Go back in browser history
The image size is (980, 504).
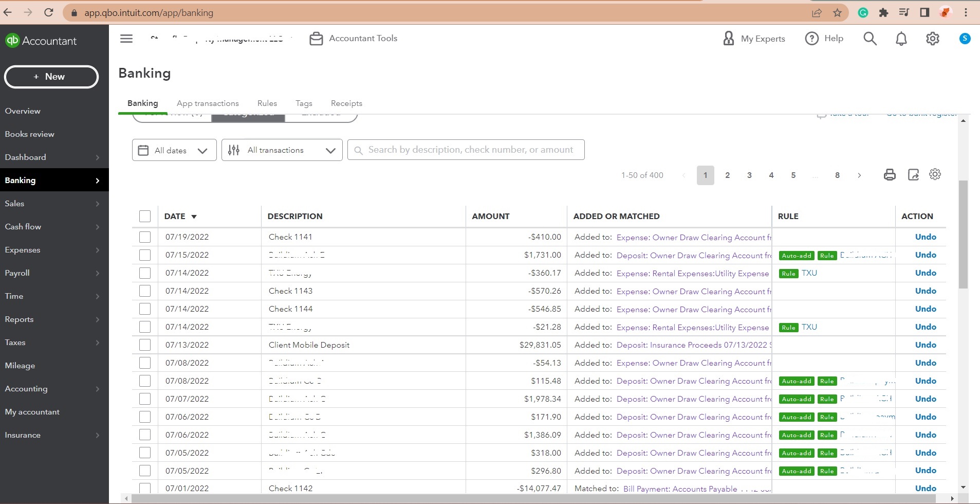[8, 12]
